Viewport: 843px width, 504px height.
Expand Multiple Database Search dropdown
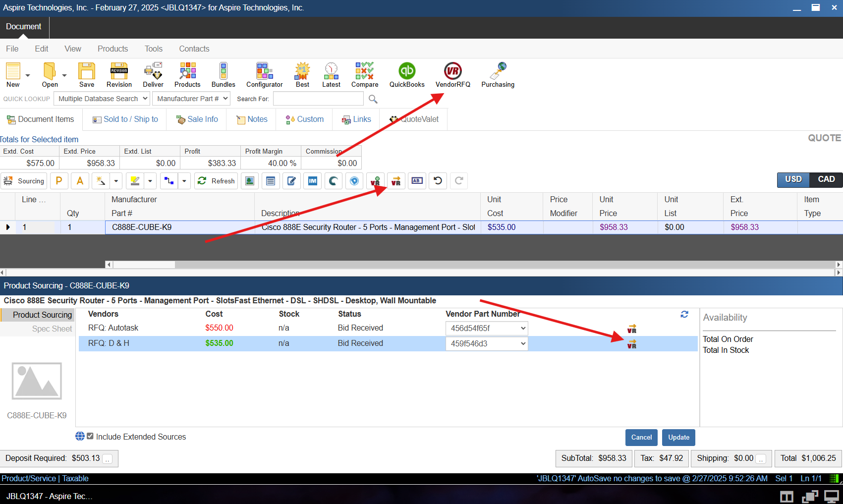point(102,99)
